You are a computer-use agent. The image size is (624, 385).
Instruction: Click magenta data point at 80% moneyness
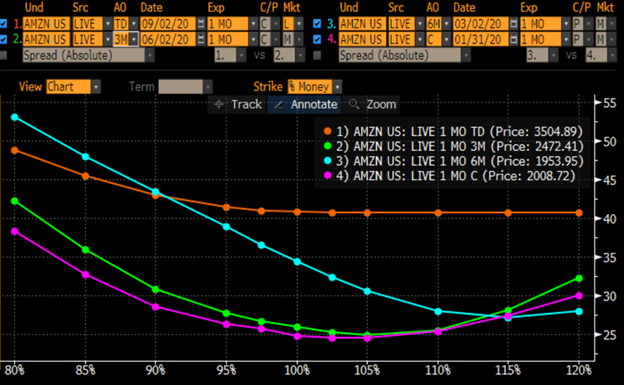[x=15, y=231]
